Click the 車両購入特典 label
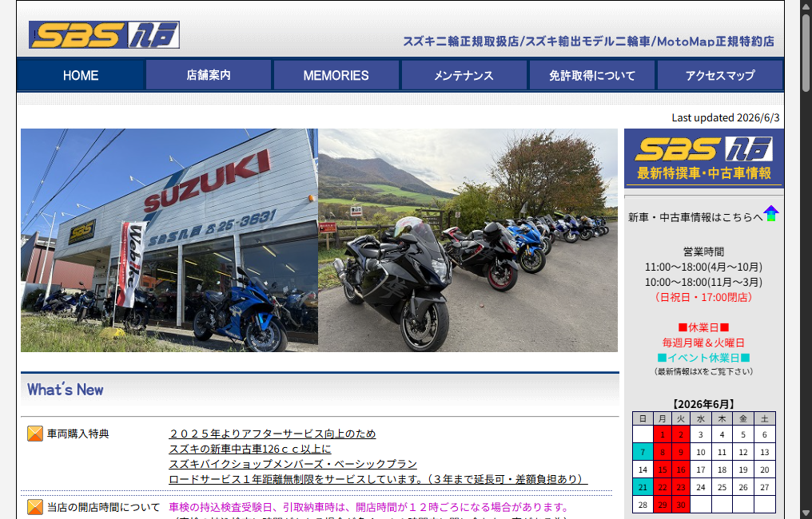The image size is (812, 519). click(78, 434)
